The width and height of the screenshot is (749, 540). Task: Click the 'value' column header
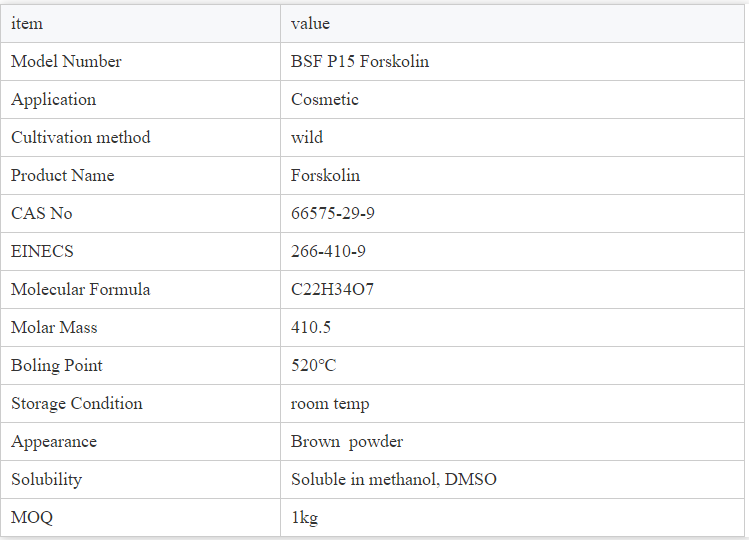[x=512, y=23]
